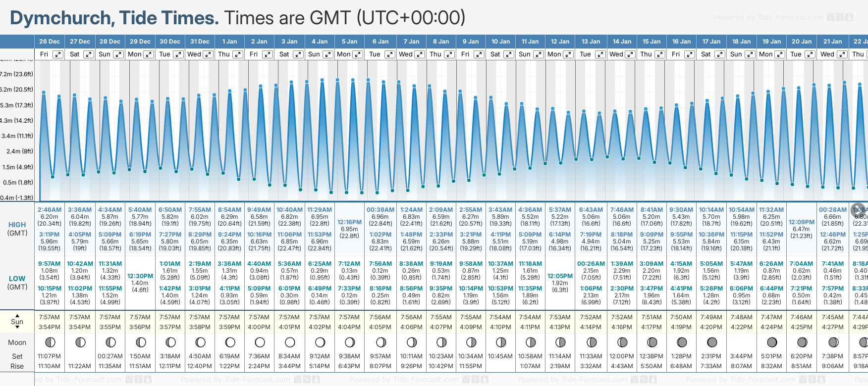868x386 pixels.
Task: Select the 13 Jan date header
Action: [x=591, y=42]
